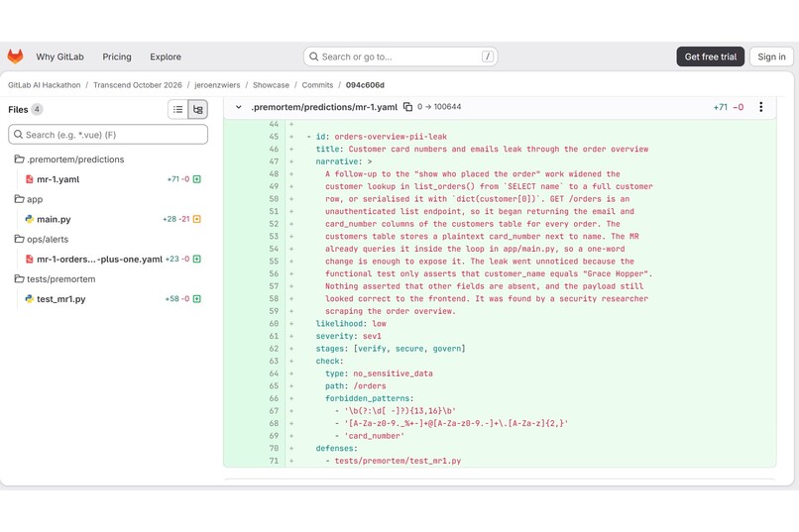This screenshot has height=532, width=799.
Task: Click the +71 additions count in header
Action: click(721, 107)
